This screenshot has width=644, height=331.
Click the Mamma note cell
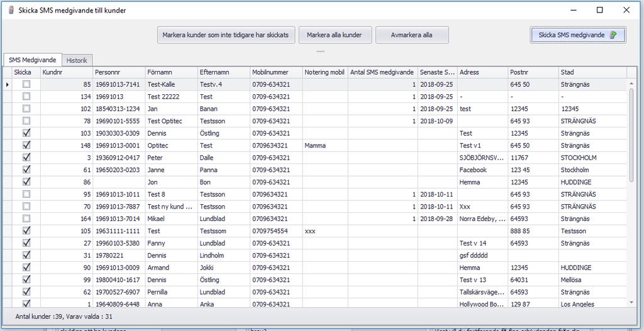(x=325, y=146)
